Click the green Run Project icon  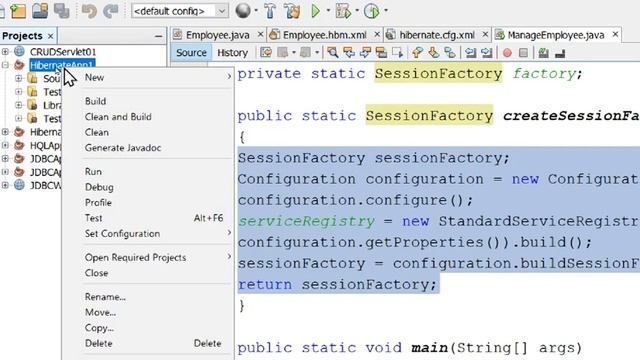(316, 11)
